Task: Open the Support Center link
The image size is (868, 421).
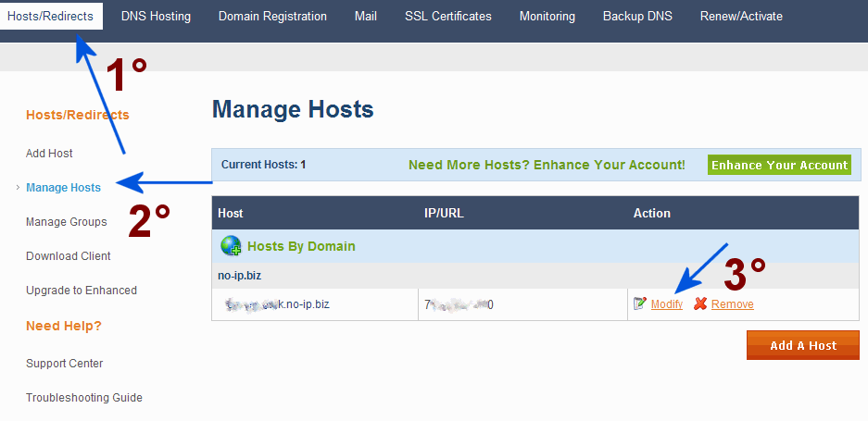Action: coord(64,364)
